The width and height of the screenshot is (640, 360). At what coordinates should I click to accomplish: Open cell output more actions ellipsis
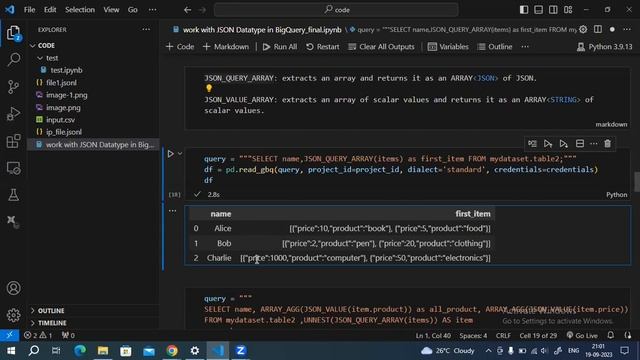click(x=173, y=211)
